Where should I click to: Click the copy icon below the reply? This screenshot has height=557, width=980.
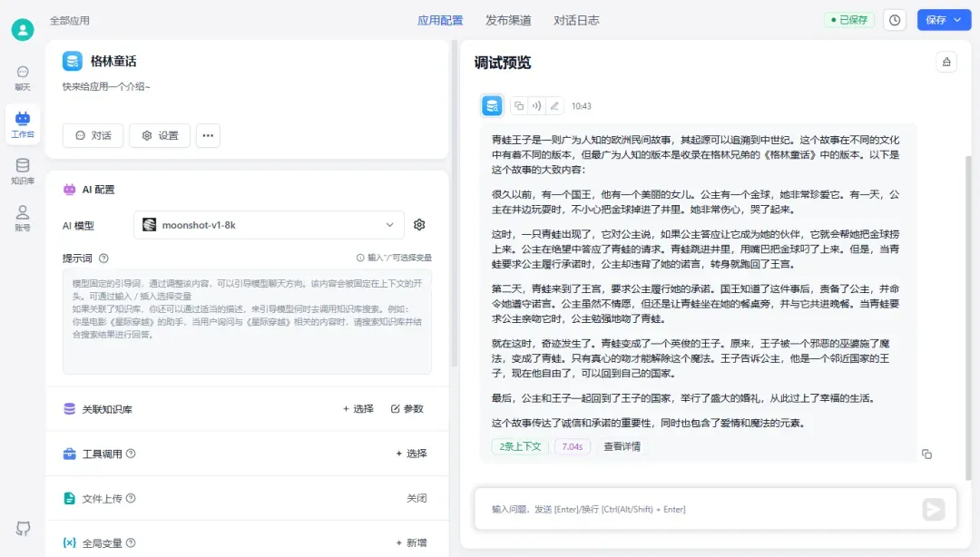[926, 454]
